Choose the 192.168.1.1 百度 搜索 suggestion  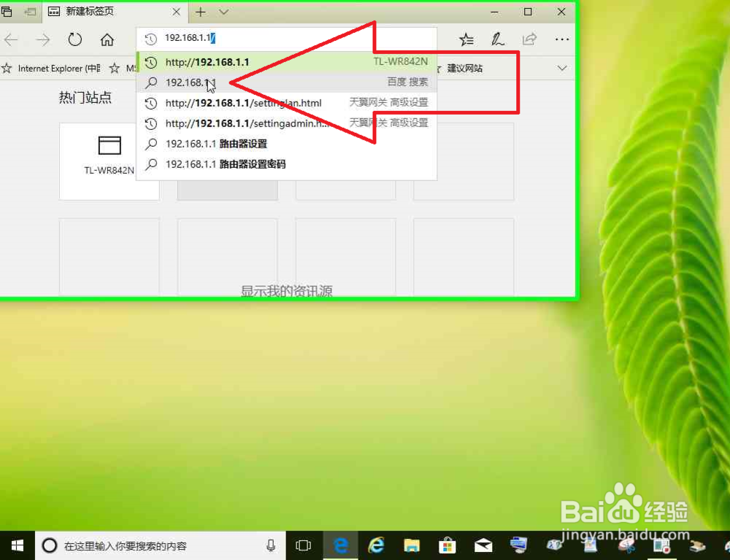tap(287, 83)
